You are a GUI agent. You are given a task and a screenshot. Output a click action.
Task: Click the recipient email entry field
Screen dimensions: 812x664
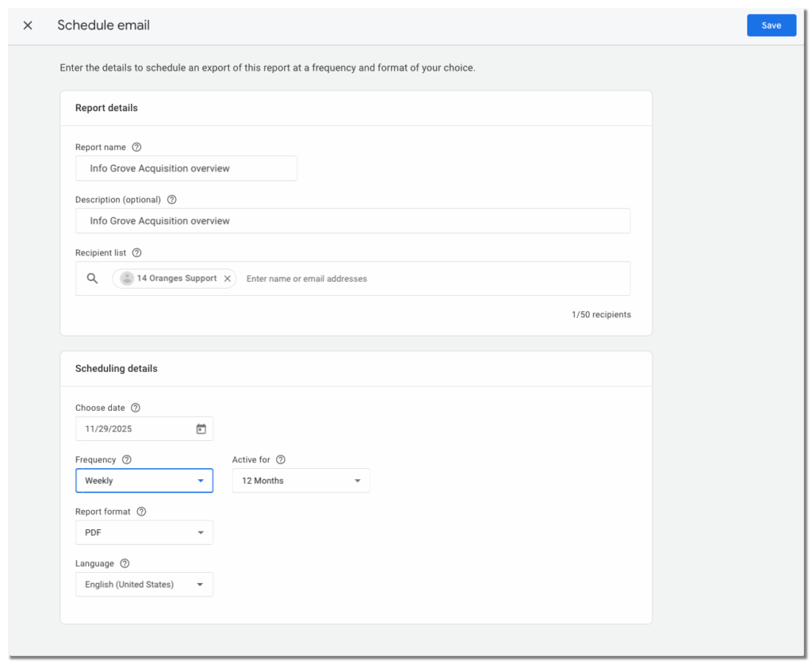[x=317, y=278]
